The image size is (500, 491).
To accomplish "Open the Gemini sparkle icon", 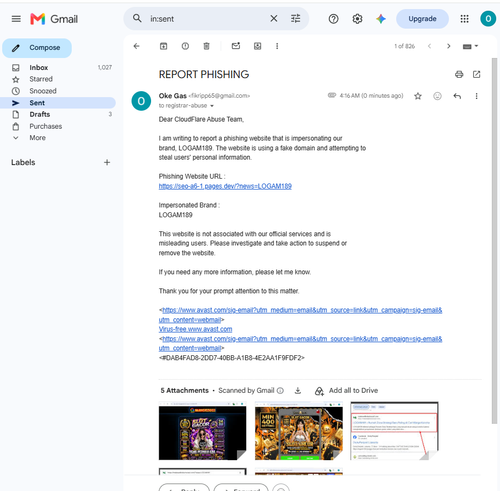I will [381, 19].
